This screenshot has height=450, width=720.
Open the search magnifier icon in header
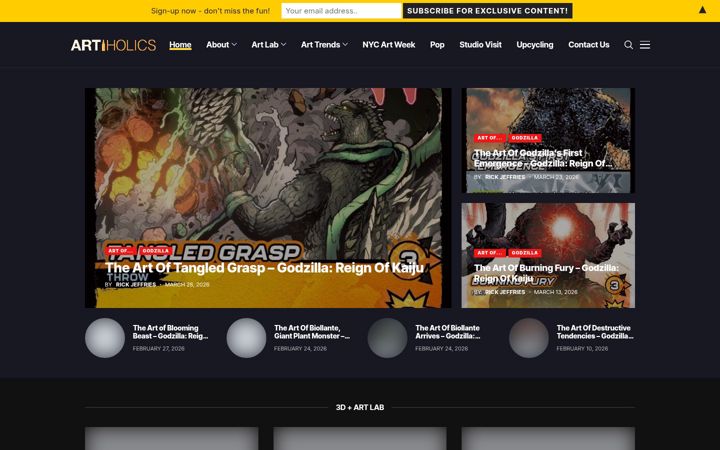click(628, 45)
